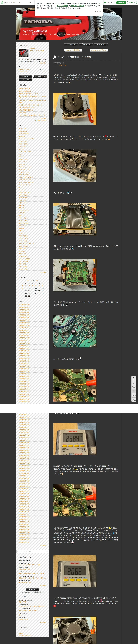The image size is (138, 644).
Task: Click the アメンバーになる button
Action: pyautogui.click(x=40, y=76)
